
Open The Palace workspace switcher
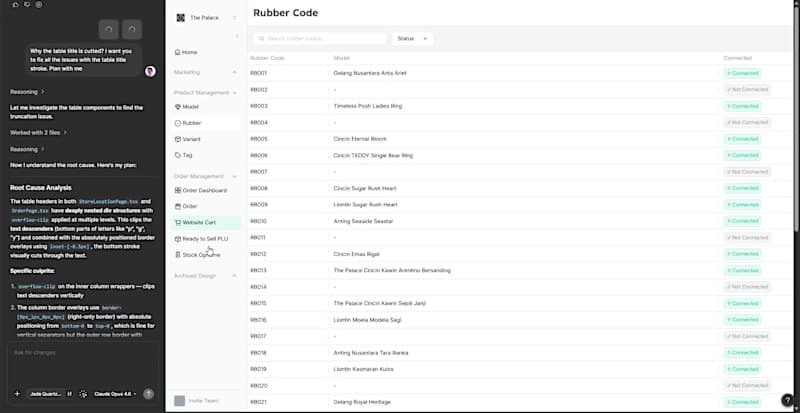[206, 18]
